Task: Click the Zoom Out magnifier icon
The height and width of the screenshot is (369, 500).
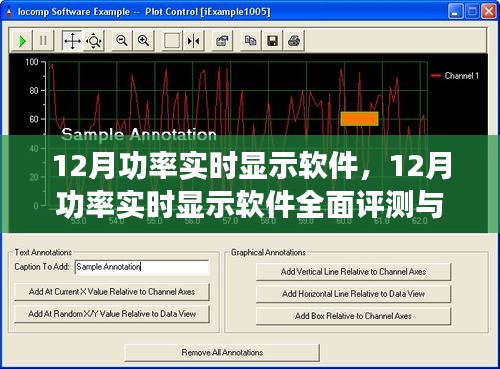Action: (122, 41)
